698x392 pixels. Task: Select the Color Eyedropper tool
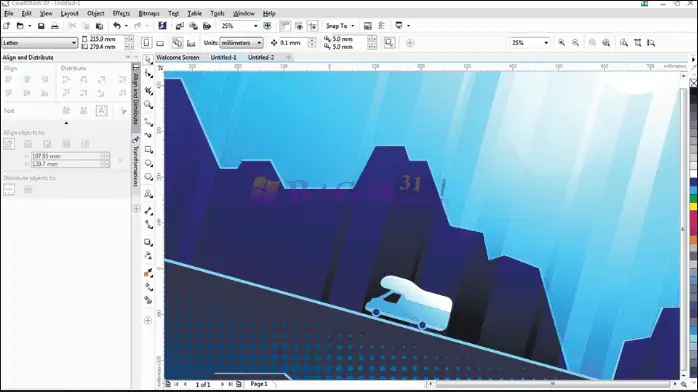click(x=148, y=272)
